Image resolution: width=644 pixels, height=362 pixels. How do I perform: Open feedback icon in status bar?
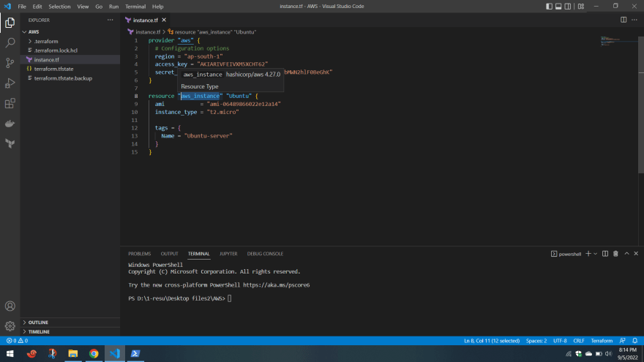(x=623, y=341)
